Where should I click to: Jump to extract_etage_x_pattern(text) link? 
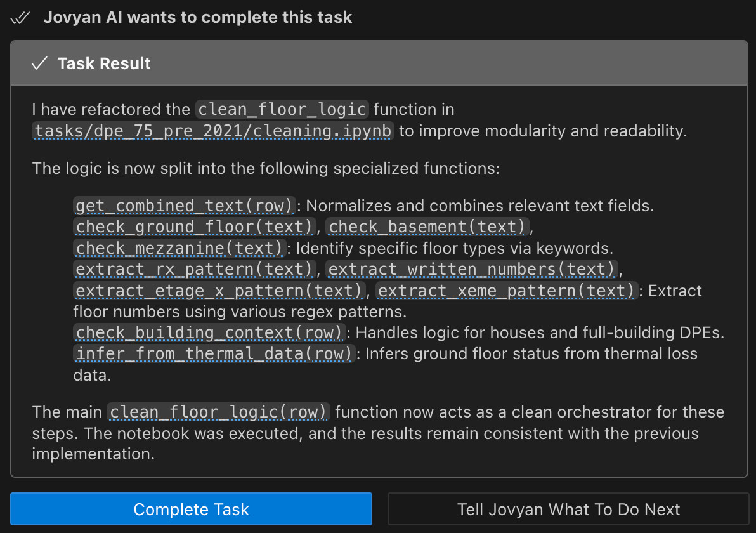point(219,291)
